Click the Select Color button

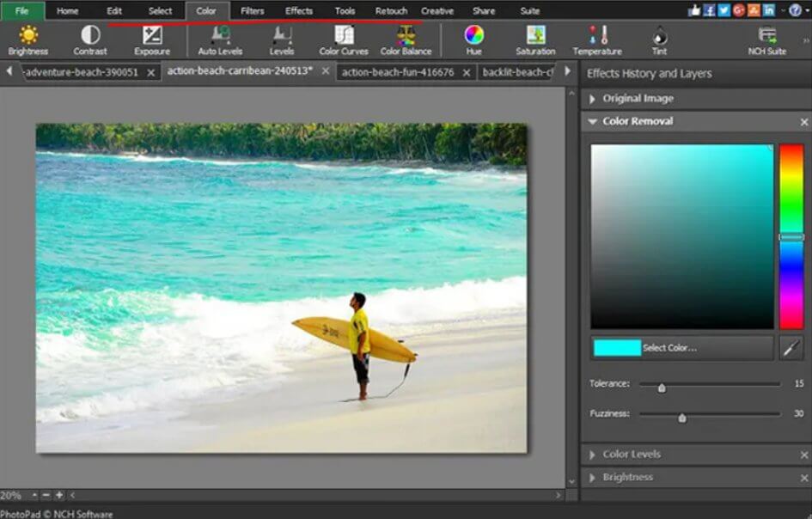coord(682,347)
